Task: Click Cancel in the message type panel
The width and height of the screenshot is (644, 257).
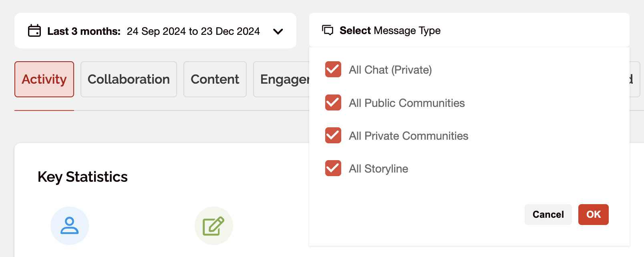Action: pyautogui.click(x=548, y=215)
